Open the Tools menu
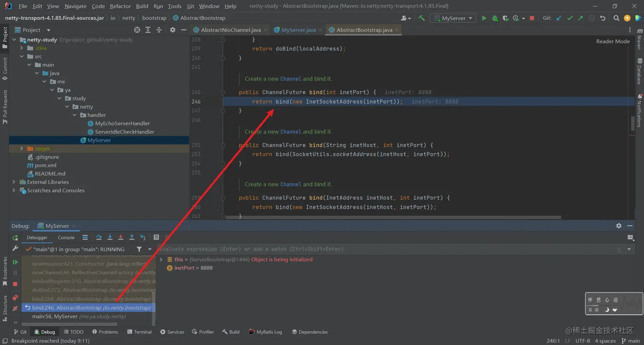 [x=175, y=6]
